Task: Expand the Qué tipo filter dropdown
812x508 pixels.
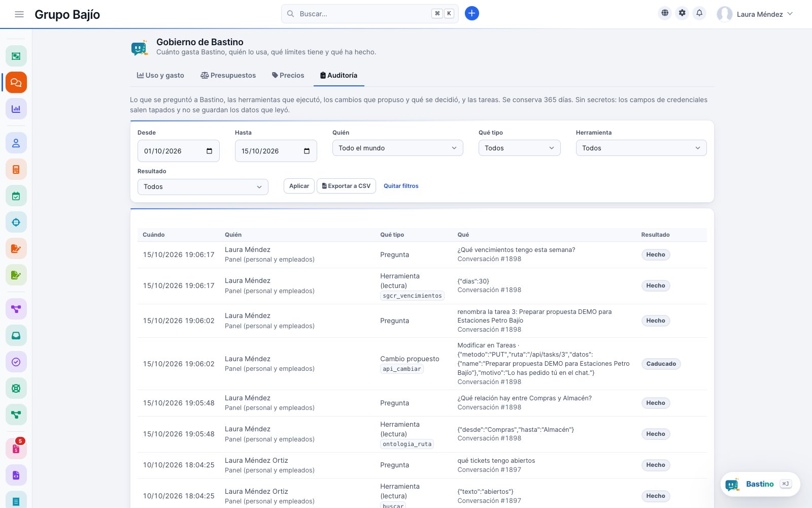Action: tap(520, 148)
